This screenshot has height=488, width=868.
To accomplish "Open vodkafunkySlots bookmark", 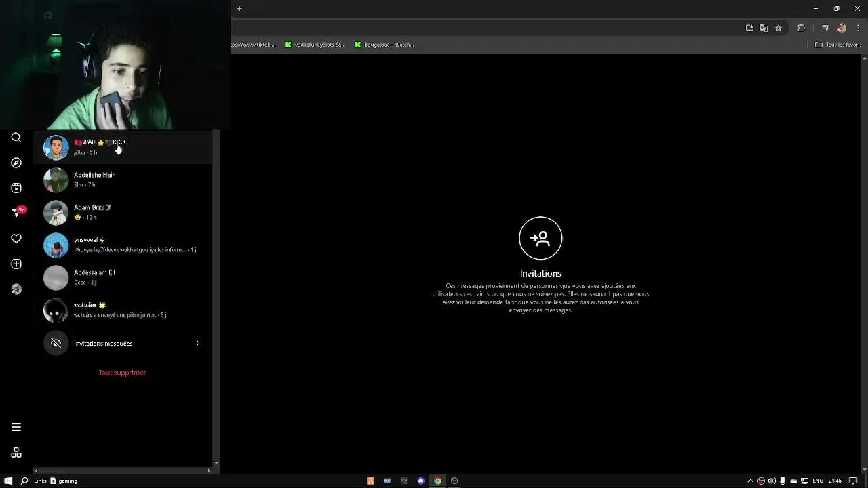I will (315, 45).
